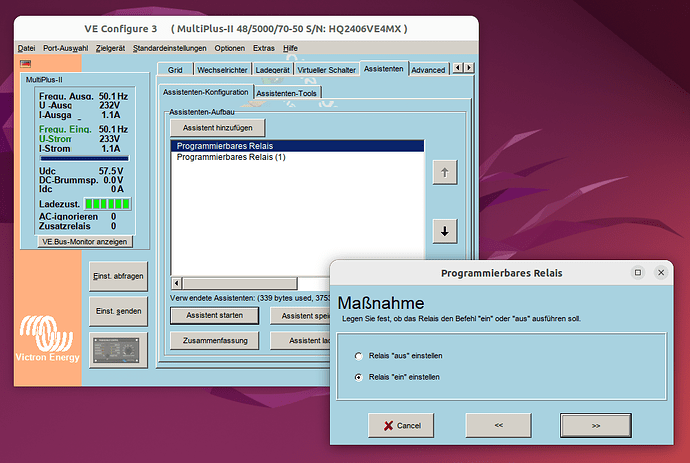The height and width of the screenshot is (463, 690).
Task: Close the Programmierbares Relais dialog
Action: (661, 273)
